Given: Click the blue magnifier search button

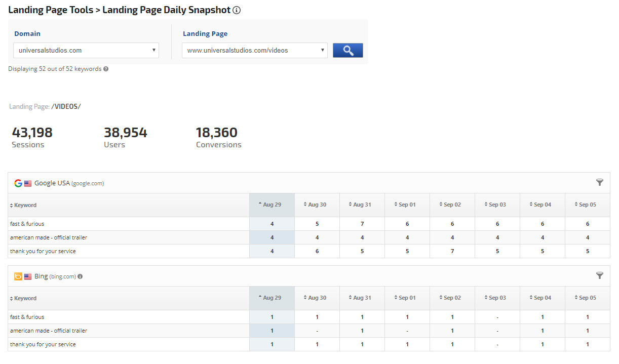Looking at the screenshot, I should pyautogui.click(x=347, y=50).
